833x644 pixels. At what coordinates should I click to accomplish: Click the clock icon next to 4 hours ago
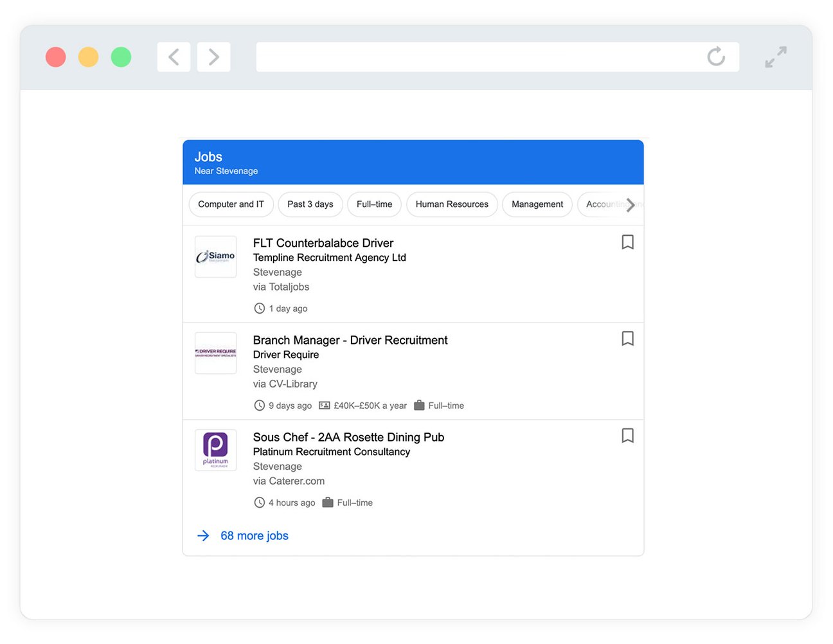click(260, 503)
